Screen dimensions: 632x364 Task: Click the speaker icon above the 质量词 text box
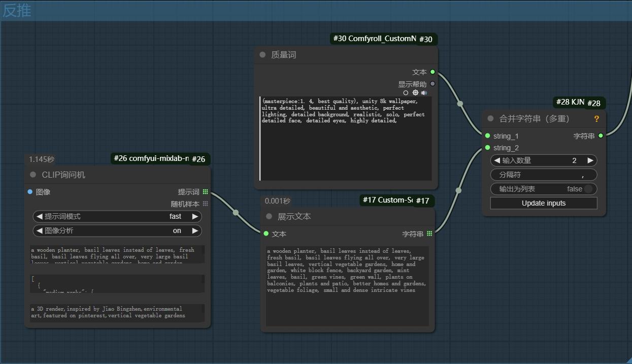coord(424,93)
